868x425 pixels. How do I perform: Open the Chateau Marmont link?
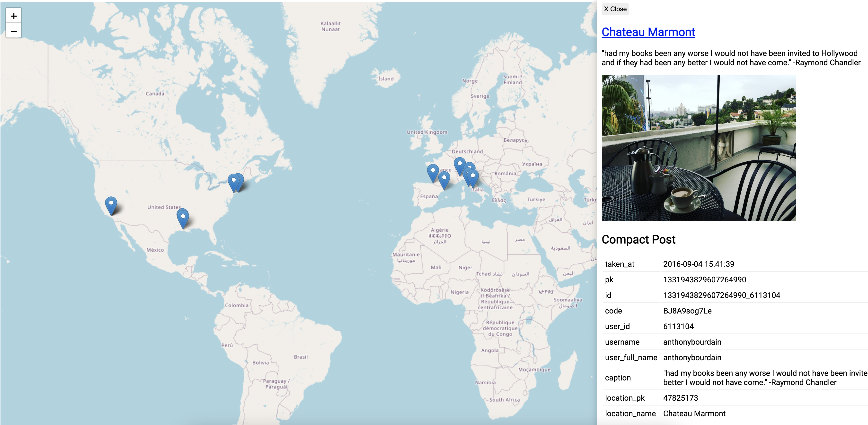coord(648,32)
